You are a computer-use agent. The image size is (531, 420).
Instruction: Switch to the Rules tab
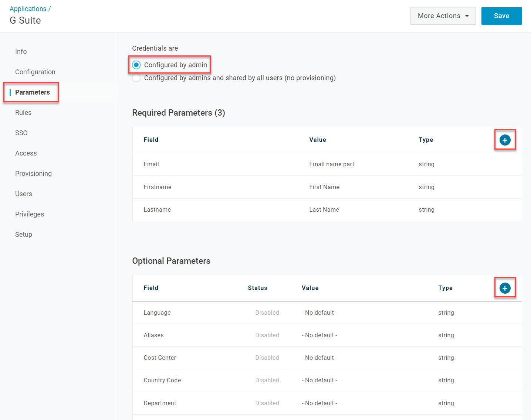coord(23,113)
